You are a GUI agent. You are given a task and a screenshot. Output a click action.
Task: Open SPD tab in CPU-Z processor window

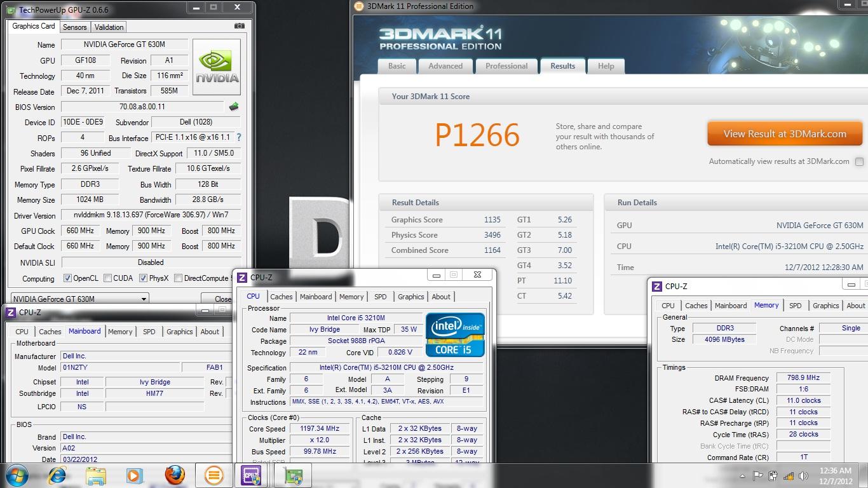point(380,297)
